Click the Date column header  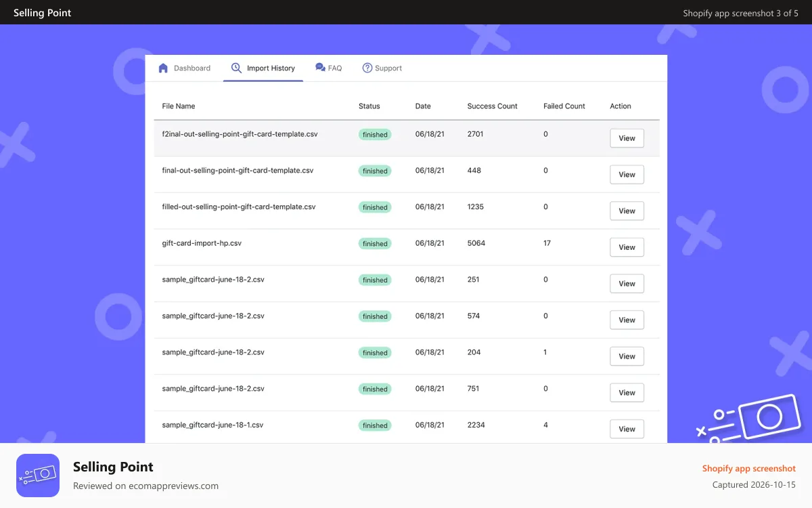click(423, 106)
